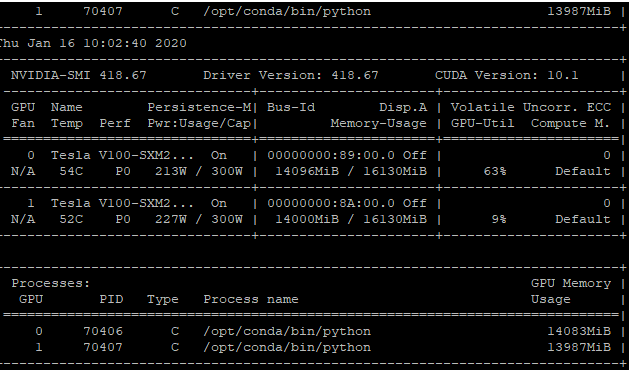The image size is (629, 370).
Task: Click 'Volatile Uncorr. ECC' header
Action: tap(531, 107)
